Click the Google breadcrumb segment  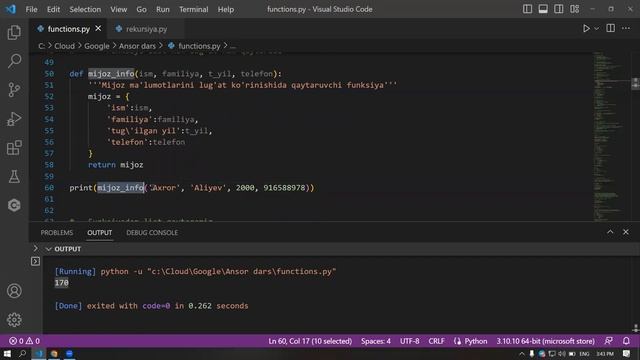click(x=97, y=46)
